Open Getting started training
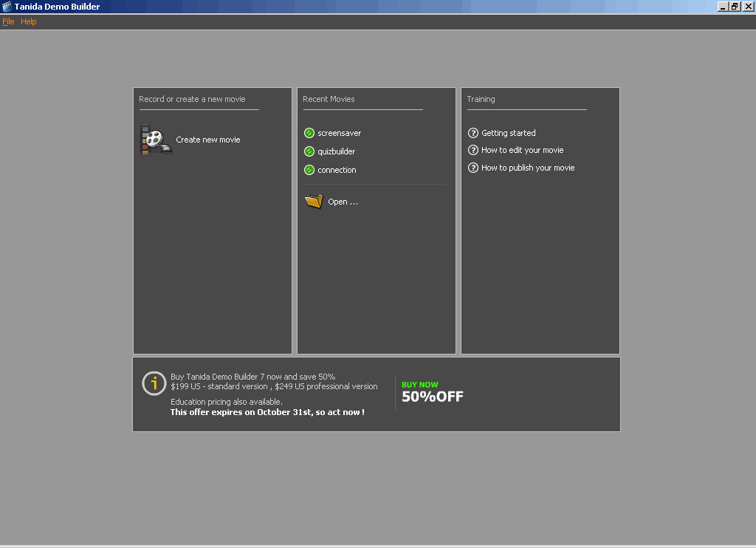Viewport: 756px width, 548px height. 508,133
